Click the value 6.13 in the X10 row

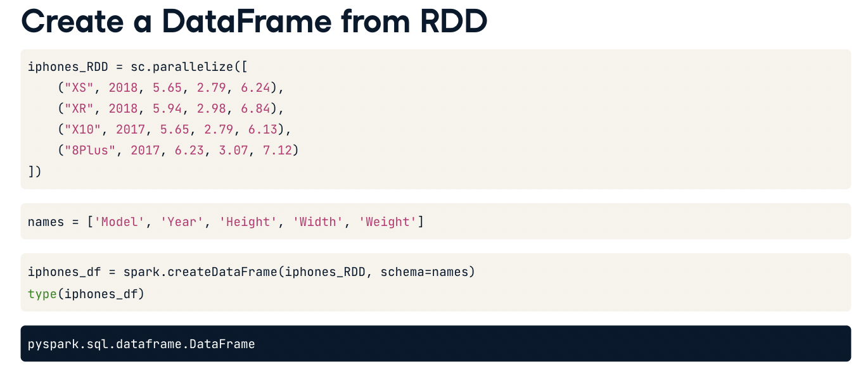pyautogui.click(x=263, y=129)
